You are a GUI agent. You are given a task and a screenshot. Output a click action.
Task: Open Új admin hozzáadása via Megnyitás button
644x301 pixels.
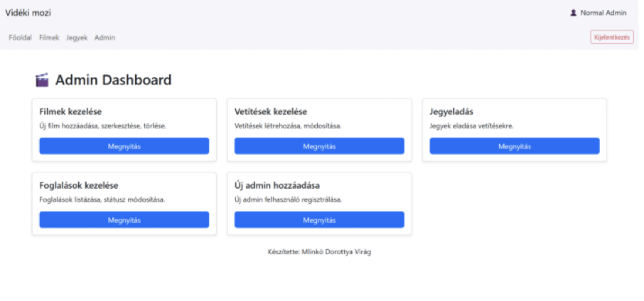pyautogui.click(x=319, y=220)
